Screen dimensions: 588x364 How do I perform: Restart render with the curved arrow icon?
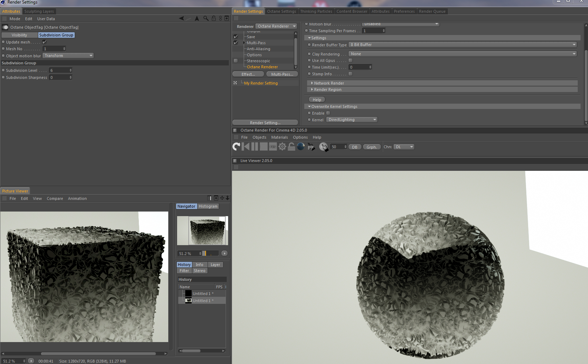pyautogui.click(x=236, y=146)
